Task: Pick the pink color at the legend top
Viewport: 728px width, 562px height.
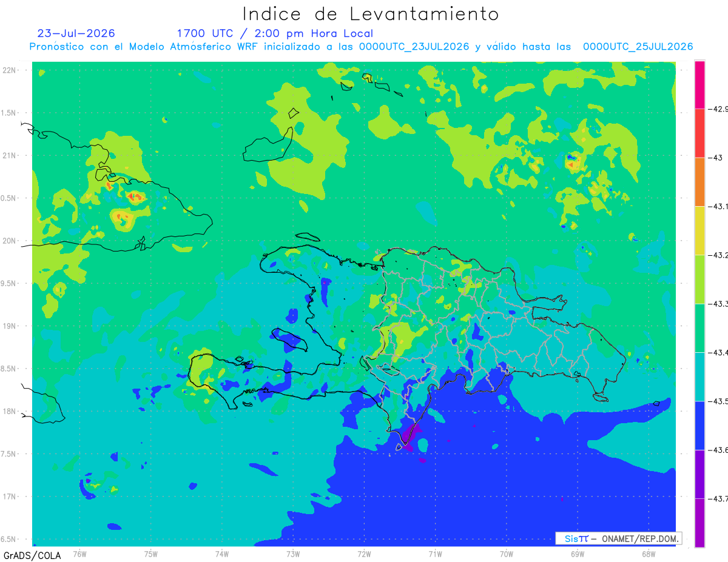Action: point(699,85)
